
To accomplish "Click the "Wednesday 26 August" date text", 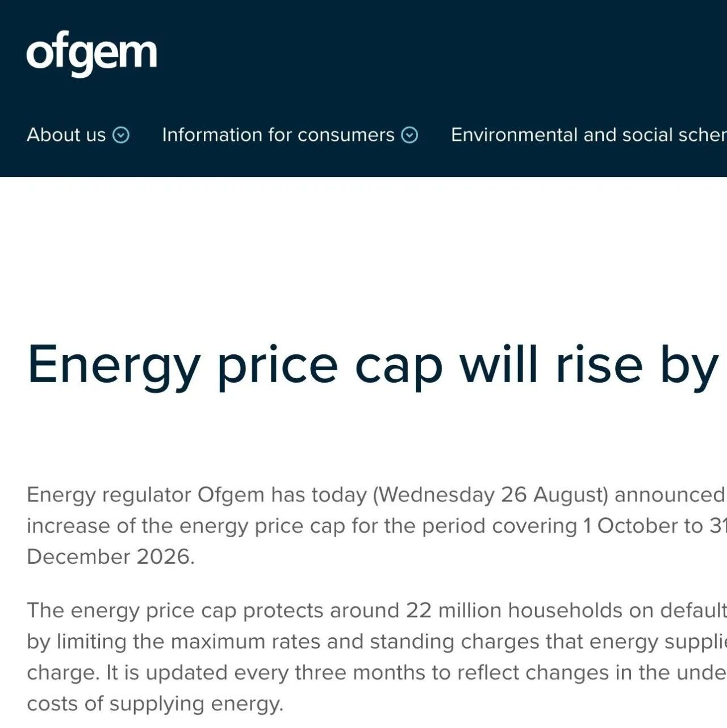I will [x=490, y=495].
